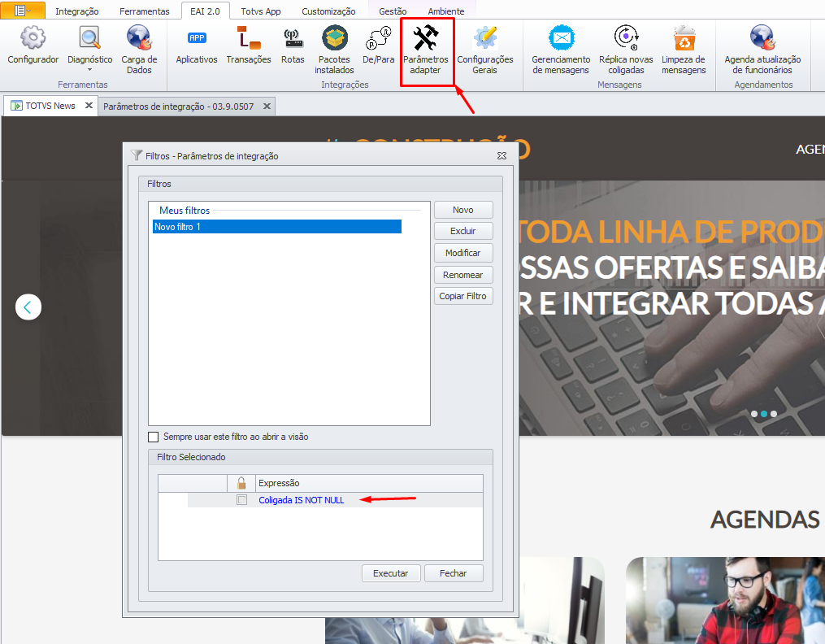Switch to the Ambiente ribbon tab
The width and height of the screenshot is (825, 644).
coord(446,11)
